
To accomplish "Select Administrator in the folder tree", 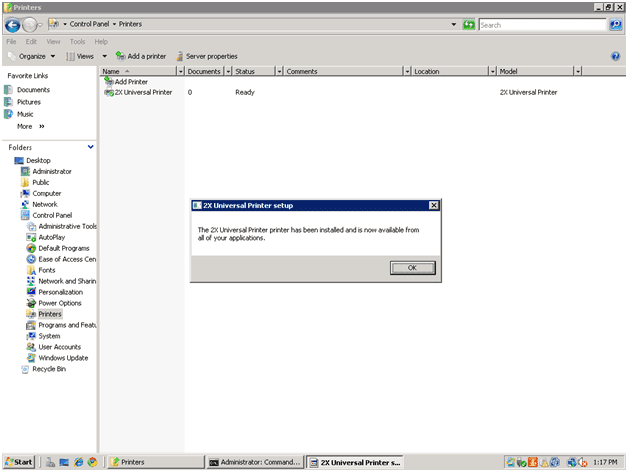I will pos(52,171).
